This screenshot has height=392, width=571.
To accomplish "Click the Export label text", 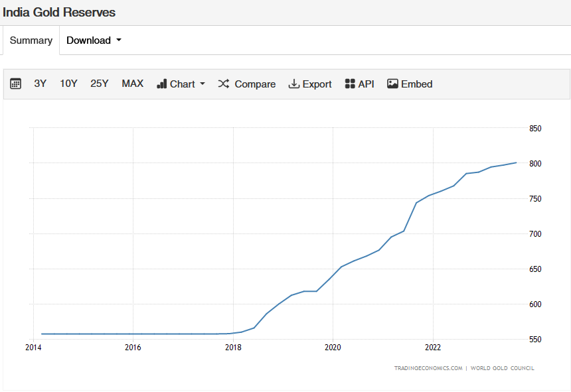I will point(317,84).
